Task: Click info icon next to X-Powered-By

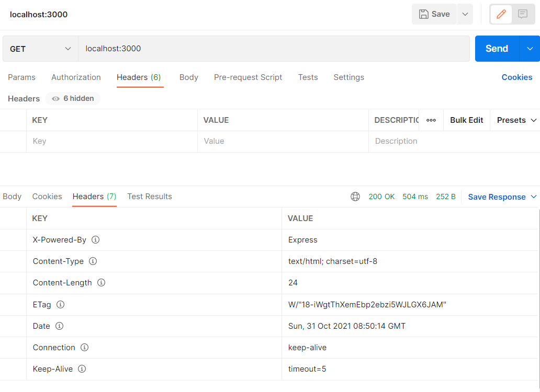Action: coord(95,240)
